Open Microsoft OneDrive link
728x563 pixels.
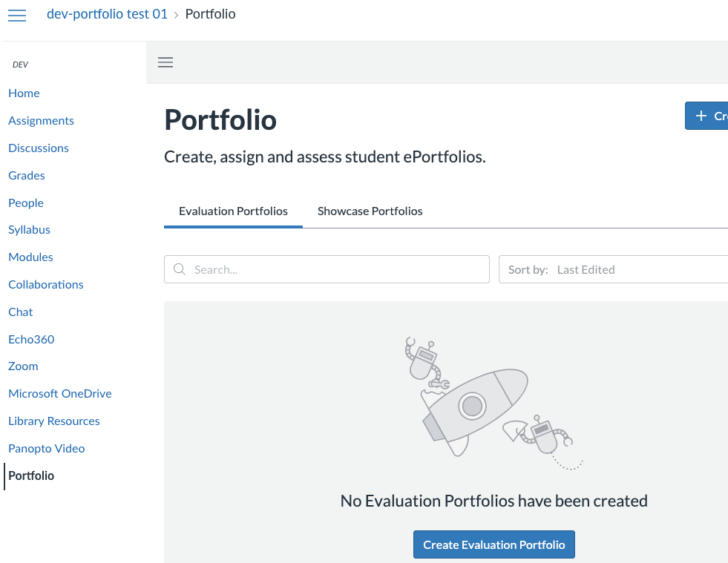(x=60, y=393)
